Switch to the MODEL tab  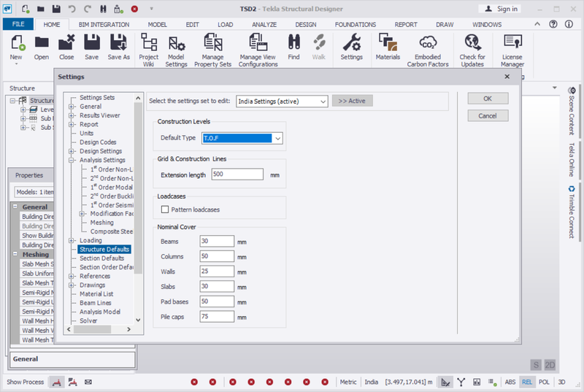pyautogui.click(x=157, y=25)
